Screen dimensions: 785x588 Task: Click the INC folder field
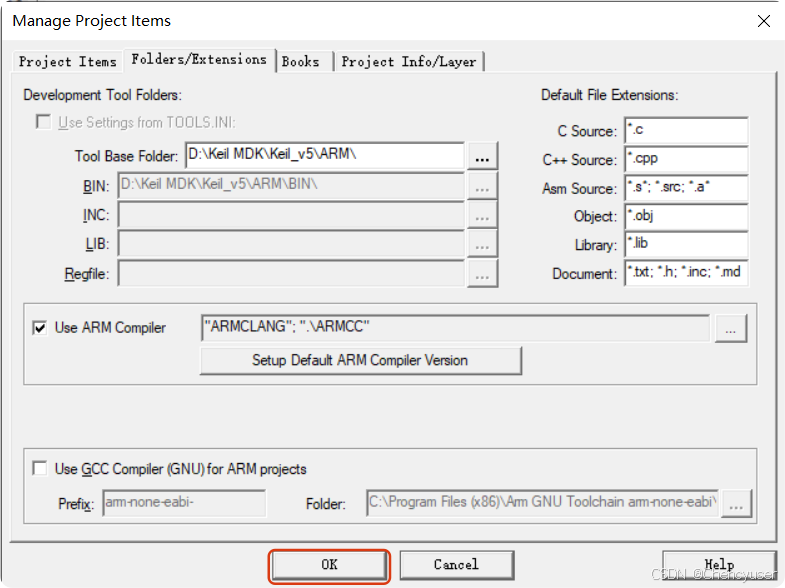(291, 215)
